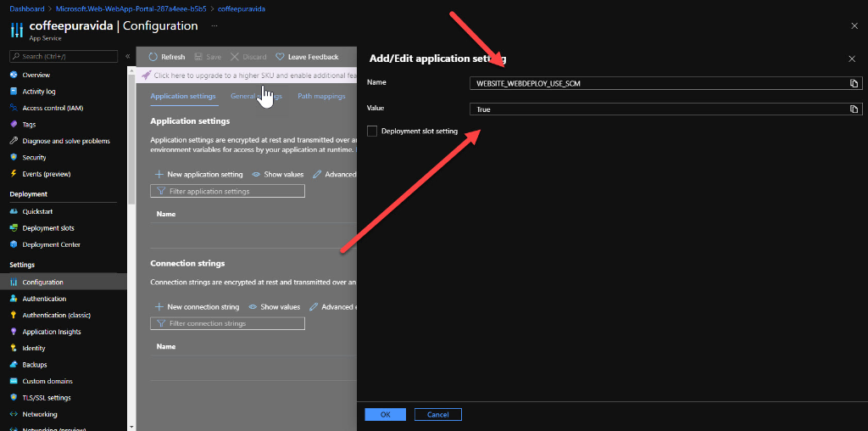Show values of connection strings
Viewport: 868px width, 431px height.
pos(275,307)
